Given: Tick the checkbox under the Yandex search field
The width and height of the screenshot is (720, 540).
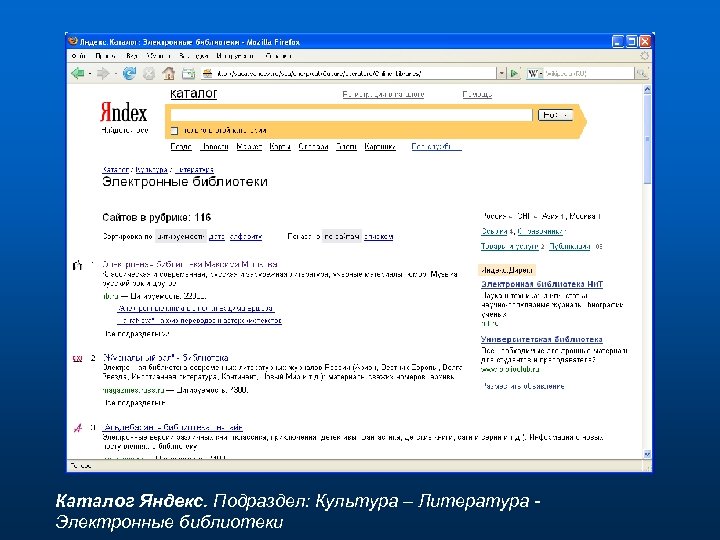Looking at the screenshot, I should pyautogui.click(x=174, y=131).
